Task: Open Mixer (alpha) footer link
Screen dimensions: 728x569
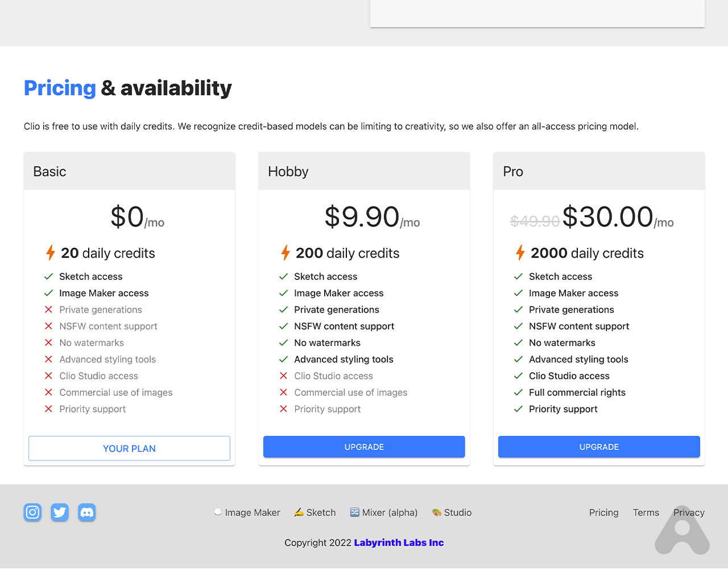Action: tap(384, 513)
